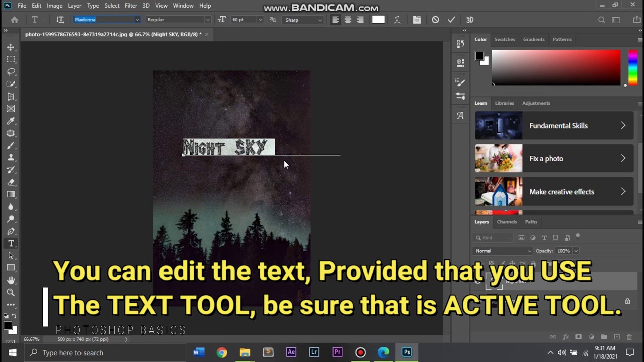
Task: Cancel current text edits
Action: [x=435, y=20]
